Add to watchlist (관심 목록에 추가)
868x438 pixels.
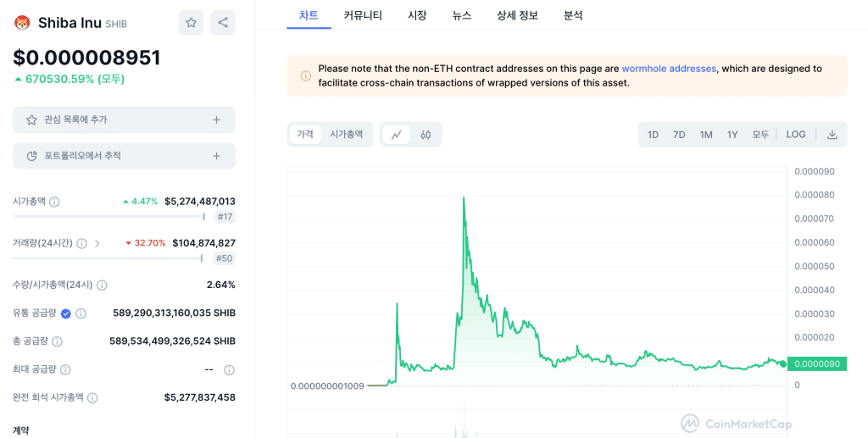coord(124,119)
